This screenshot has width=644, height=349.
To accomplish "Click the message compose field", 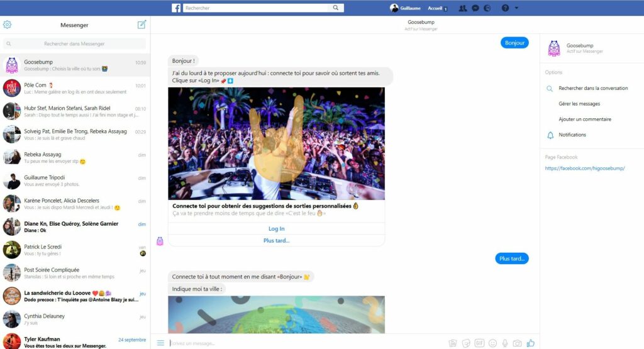I will [306, 343].
